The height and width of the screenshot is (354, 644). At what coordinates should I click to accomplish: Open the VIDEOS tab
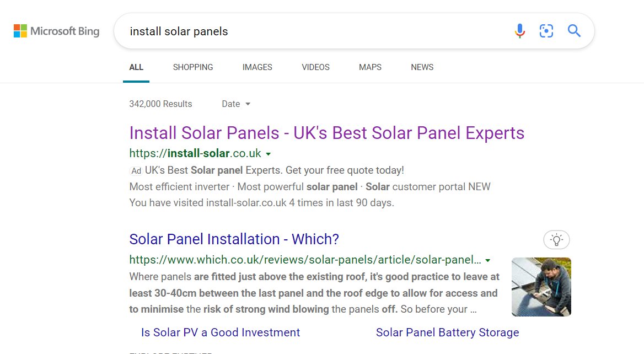[315, 67]
